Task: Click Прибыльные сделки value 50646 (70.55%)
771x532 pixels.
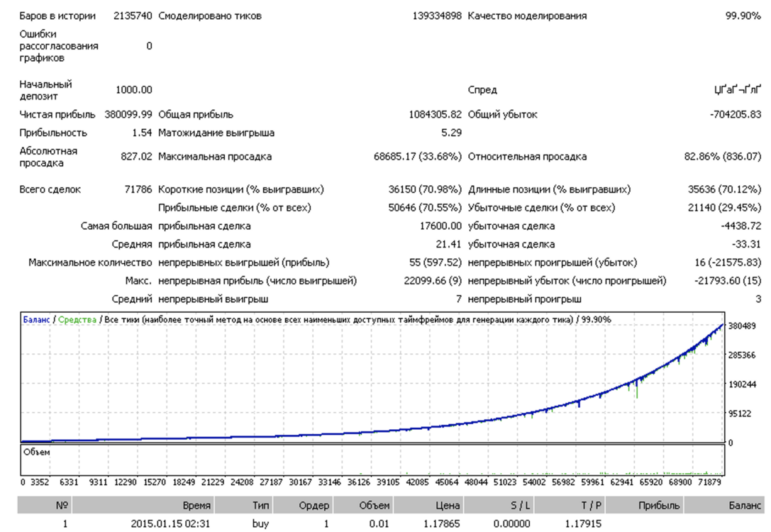Action: [425, 208]
